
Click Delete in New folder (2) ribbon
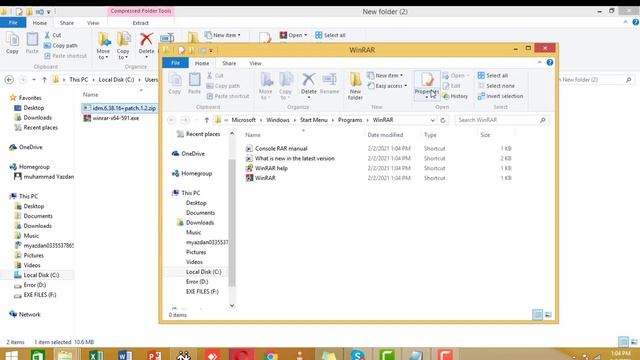(x=146, y=44)
